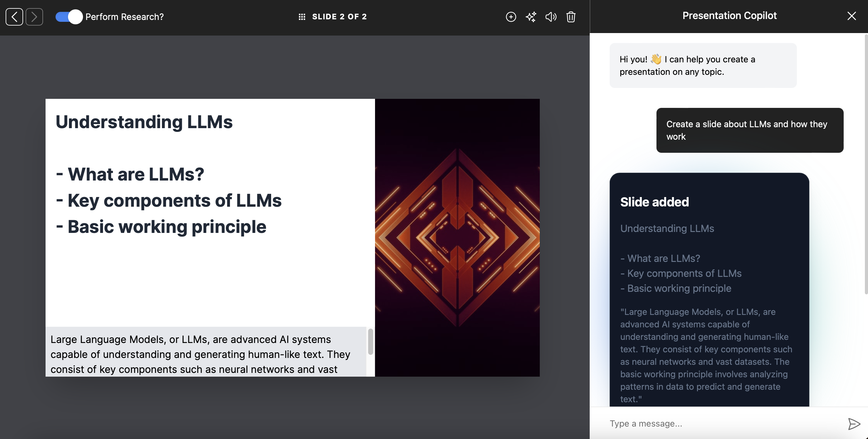Delete the slide with trash icon
This screenshot has width=868, height=439.
pyautogui.click(x=570, y=17)
